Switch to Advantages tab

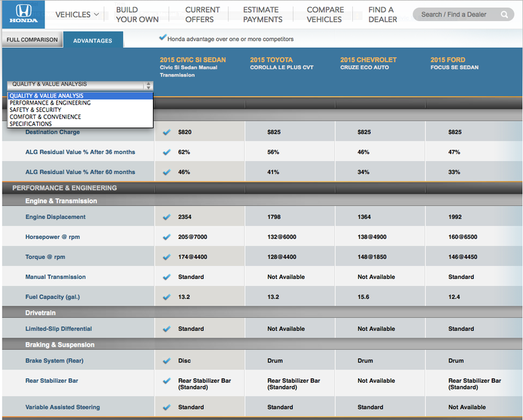[x=93, y=41]
